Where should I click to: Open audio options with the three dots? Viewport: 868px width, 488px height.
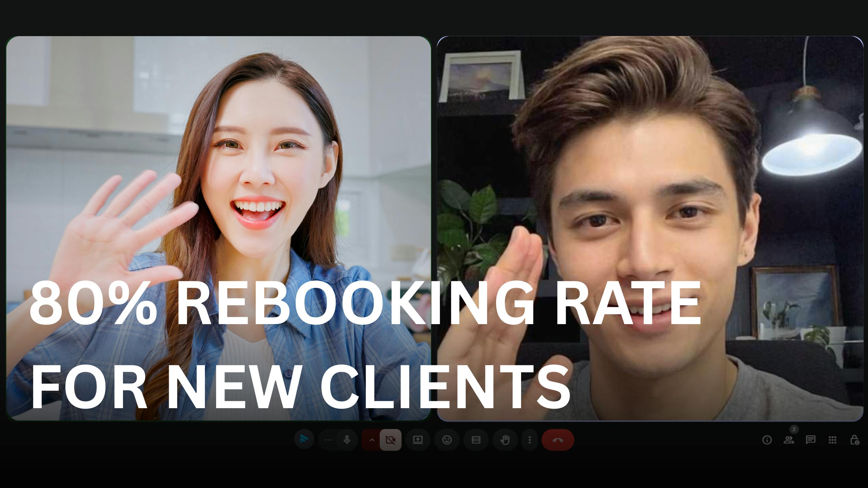328,440
